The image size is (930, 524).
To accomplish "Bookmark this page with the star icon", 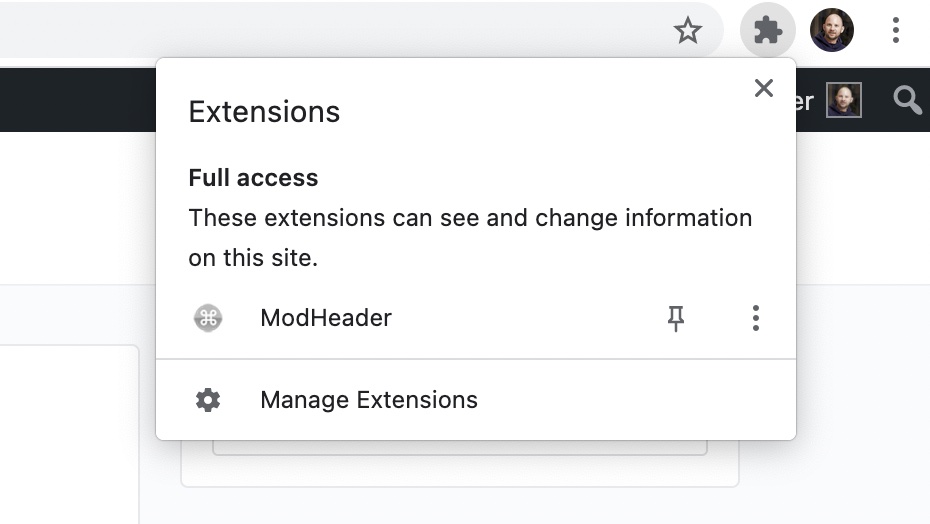I will 688,30.
